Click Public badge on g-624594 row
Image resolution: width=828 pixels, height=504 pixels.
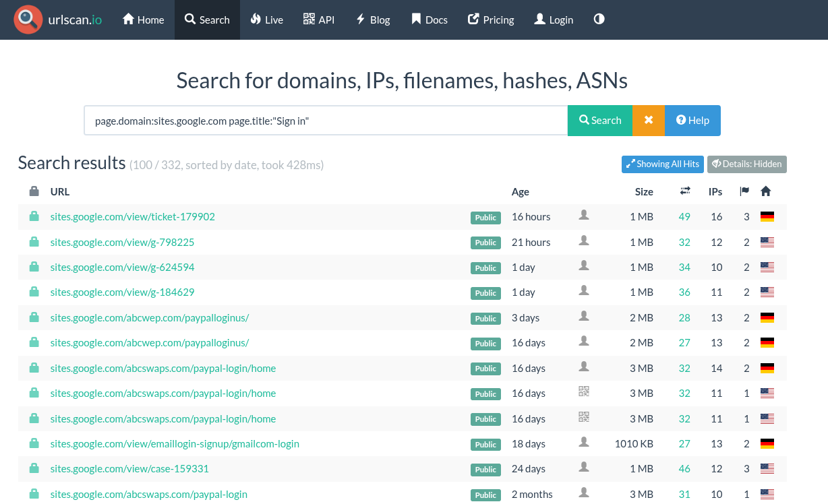pos(485,268)
